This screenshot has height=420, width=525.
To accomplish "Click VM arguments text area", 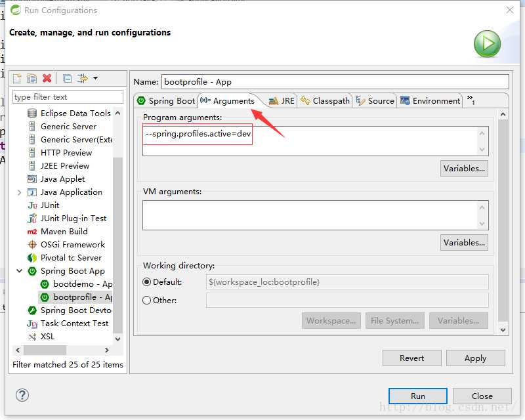I will [316, 215].
